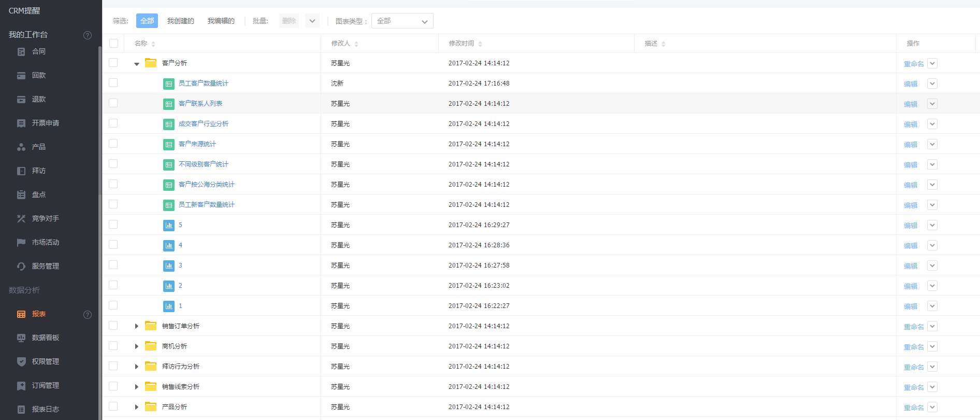980x420 pixels.
Task: Open 数据看板 dashboard icon in sidebar
Action: [21, 338]
